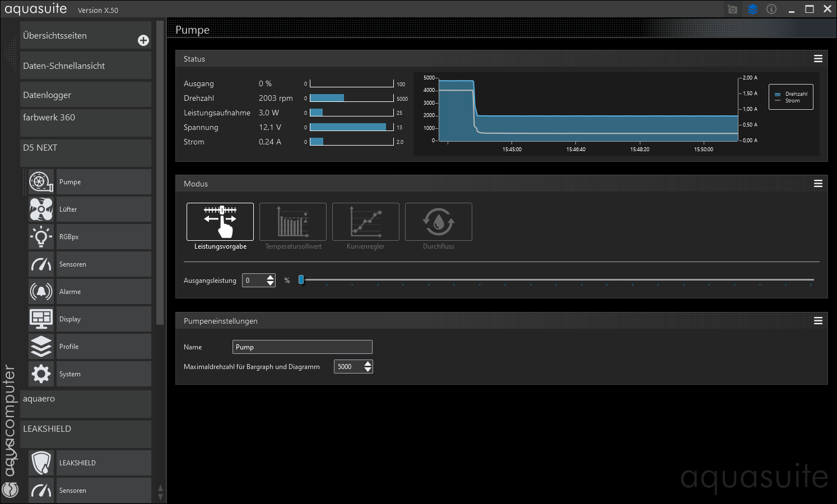Open Datenlogger in sidebar
The image size is (837, 504).
coord(85,95)
